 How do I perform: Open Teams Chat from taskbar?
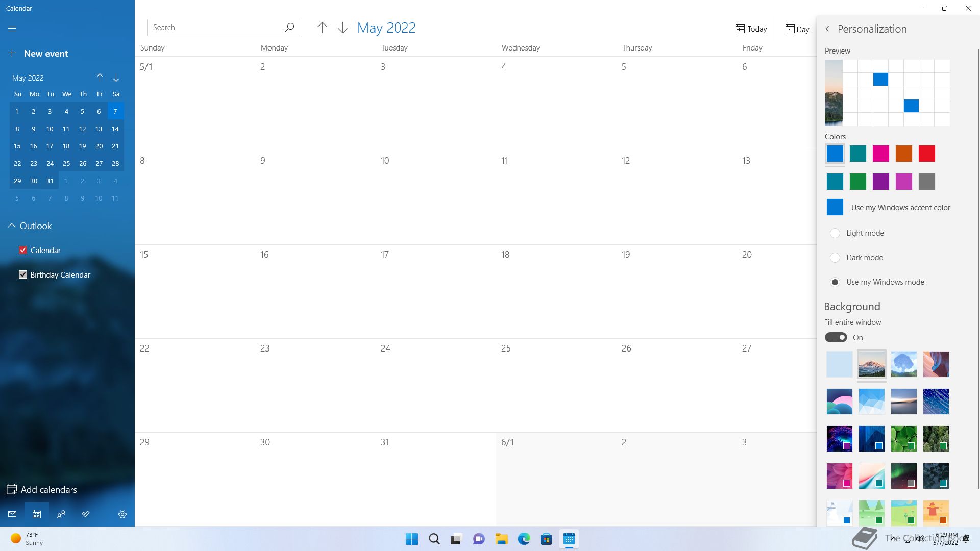coord(479,539)
